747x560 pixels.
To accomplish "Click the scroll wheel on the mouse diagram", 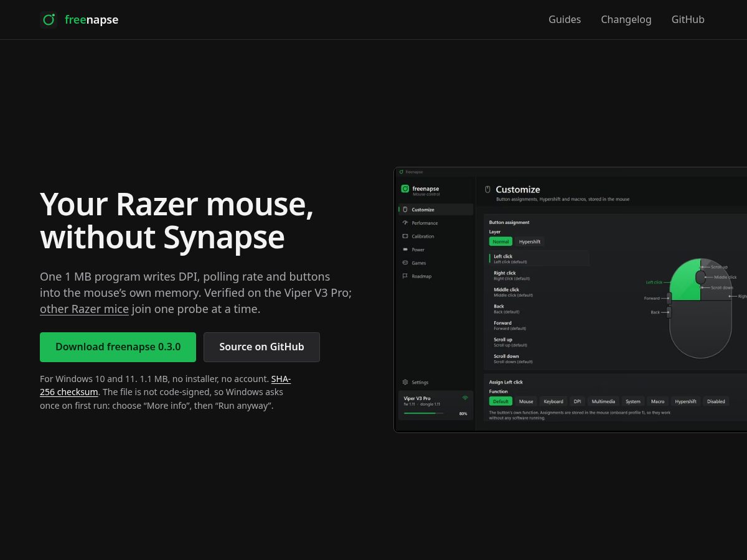I will 700,278.
